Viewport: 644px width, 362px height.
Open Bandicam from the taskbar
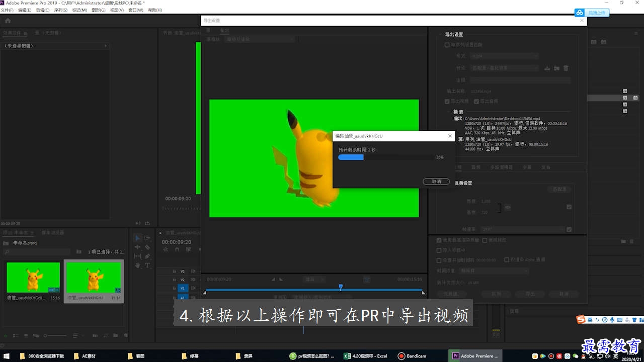pyautogui.click(x=412, y=356)
